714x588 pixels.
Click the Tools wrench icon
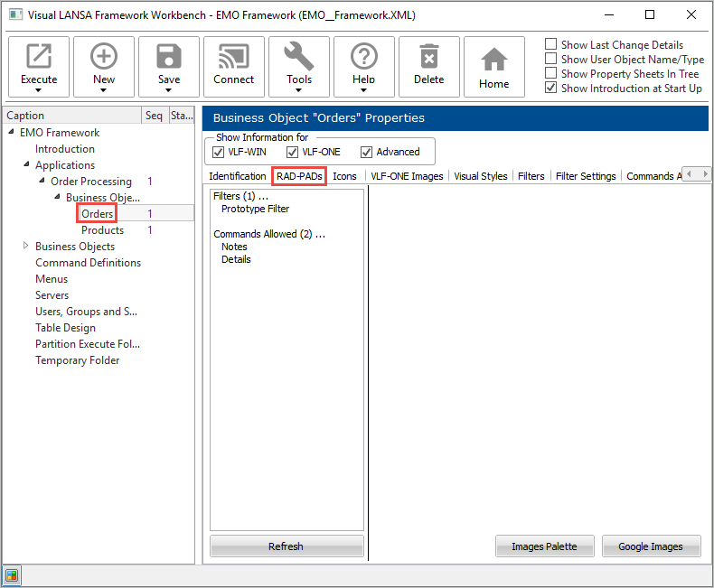point(299,57)
